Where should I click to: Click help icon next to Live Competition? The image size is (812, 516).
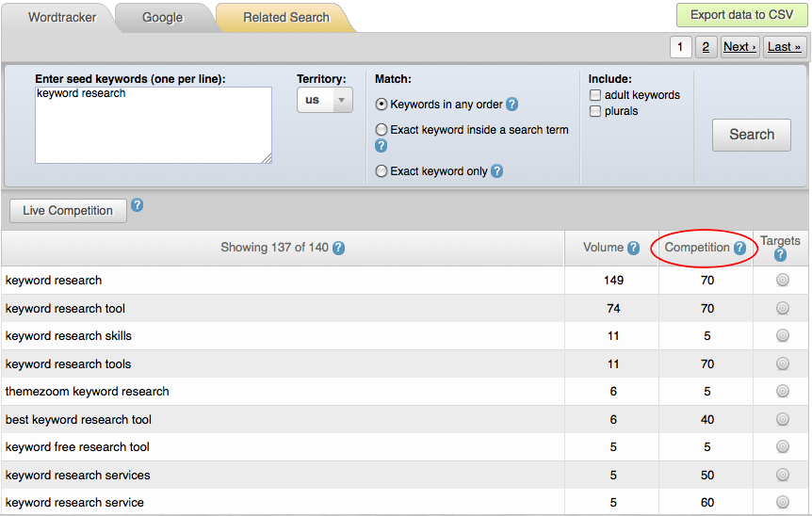137,205
